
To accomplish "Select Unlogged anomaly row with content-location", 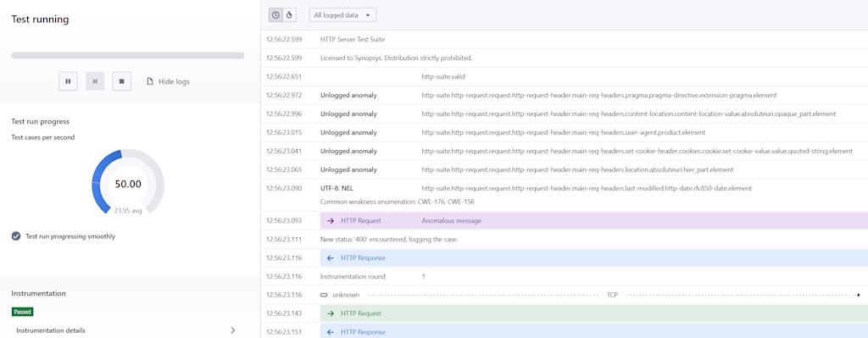I will (564, 114).
